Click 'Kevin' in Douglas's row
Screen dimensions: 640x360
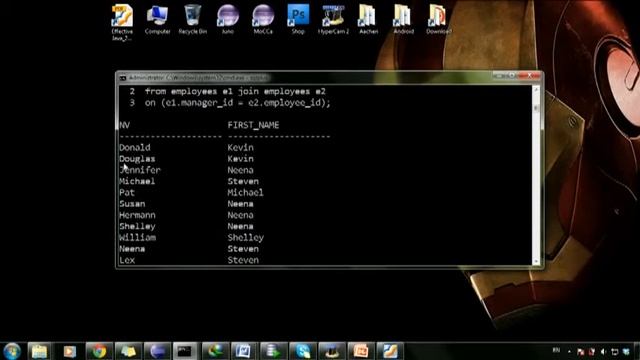(240, 159)
